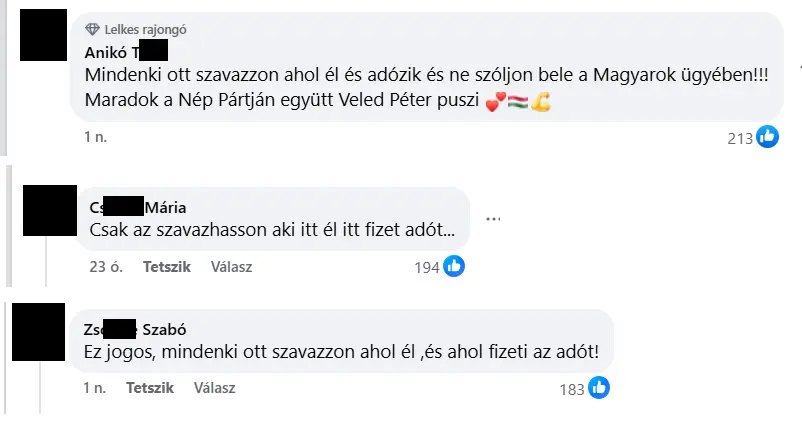Open Szabó's profile name link
The width and height of the screenshot is (802, 440).
[135, 329]
